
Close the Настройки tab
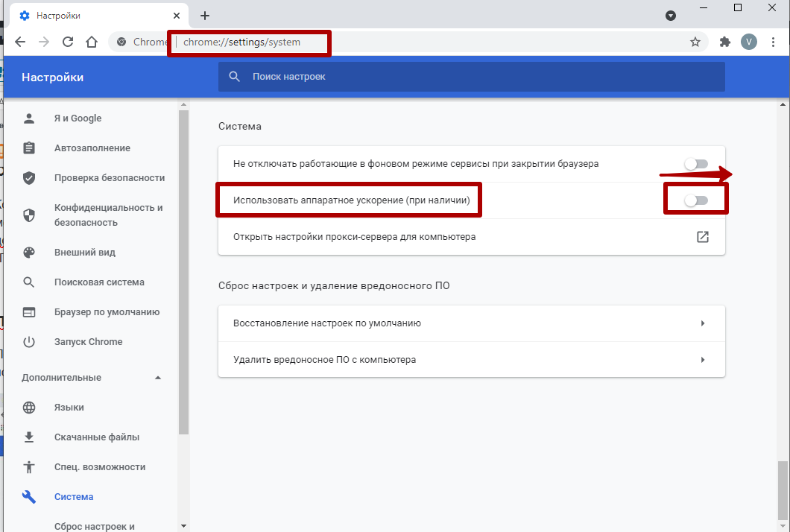coord(177,16)
